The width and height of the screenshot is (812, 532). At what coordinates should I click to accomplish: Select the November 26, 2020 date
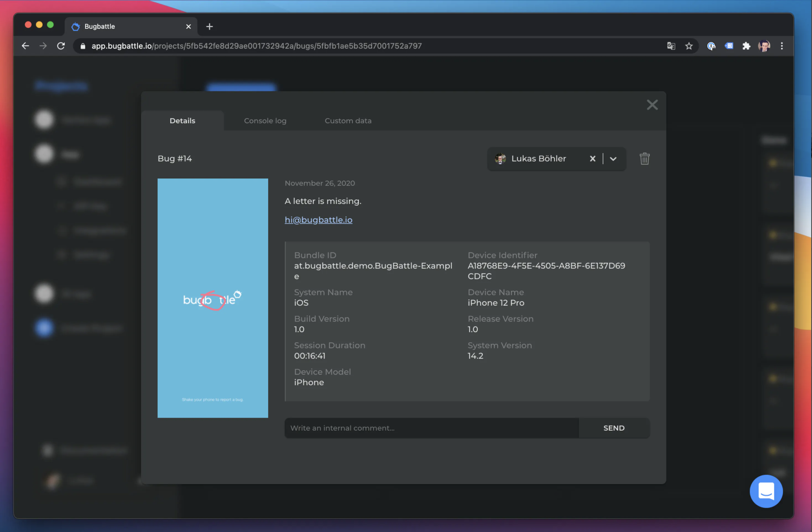click(320, 183)
